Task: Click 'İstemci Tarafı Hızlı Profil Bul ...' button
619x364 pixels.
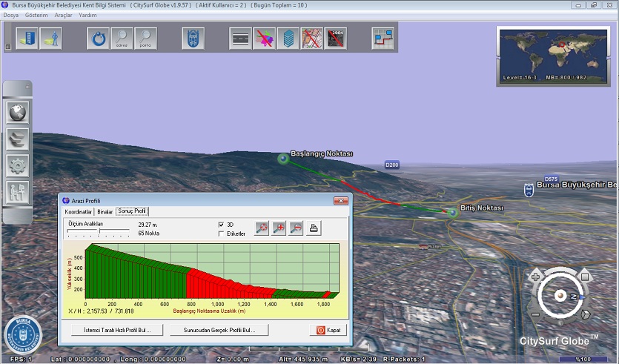Action: (x=117, y=330)
